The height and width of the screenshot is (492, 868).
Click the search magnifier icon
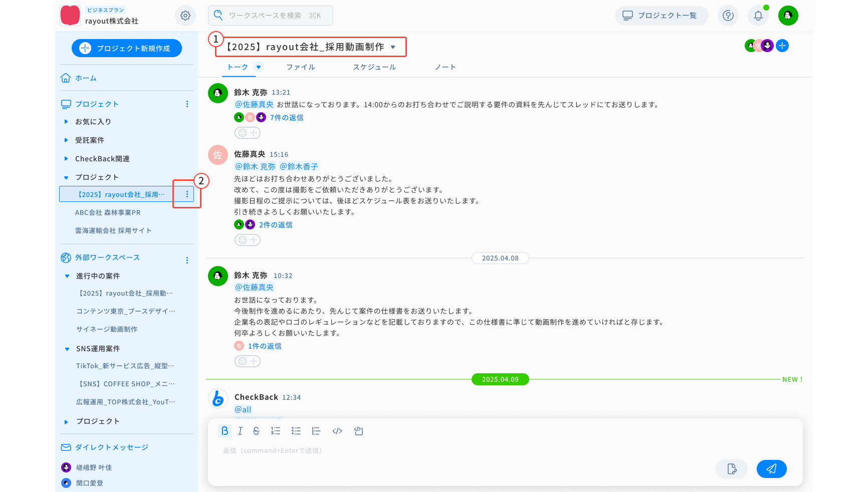pos(218,15)
